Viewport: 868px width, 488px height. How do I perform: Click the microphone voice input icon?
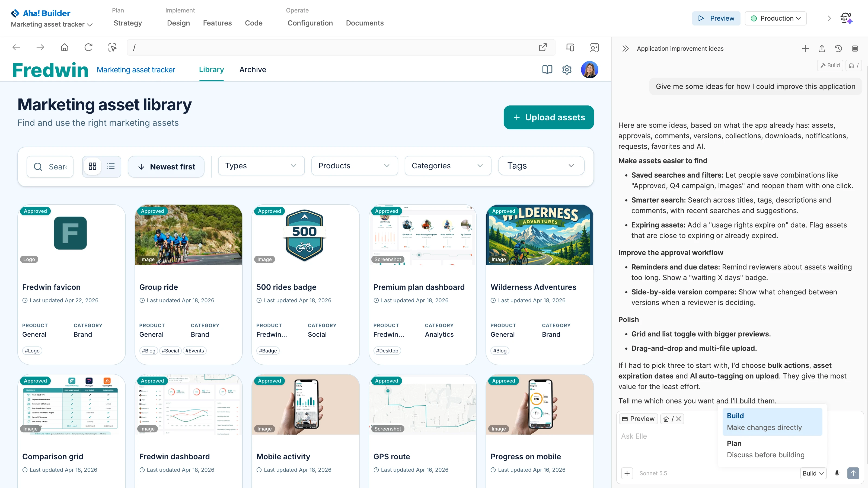point(837,473)
